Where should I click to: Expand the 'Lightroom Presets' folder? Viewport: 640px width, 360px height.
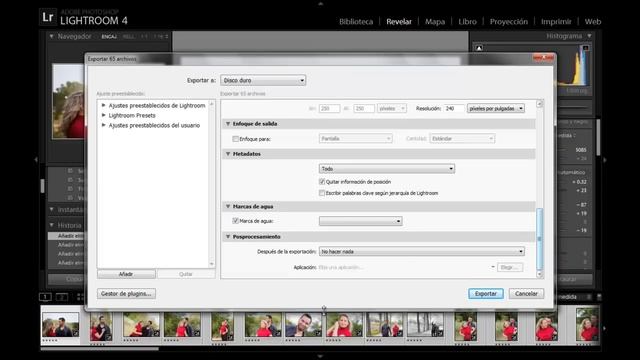[x=104, y=115]
